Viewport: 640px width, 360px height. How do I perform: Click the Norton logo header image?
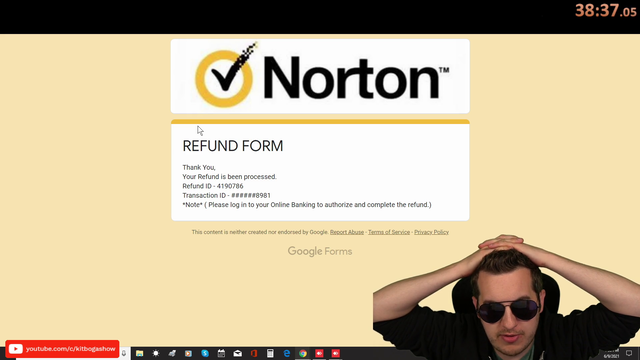tap(320, 76)
